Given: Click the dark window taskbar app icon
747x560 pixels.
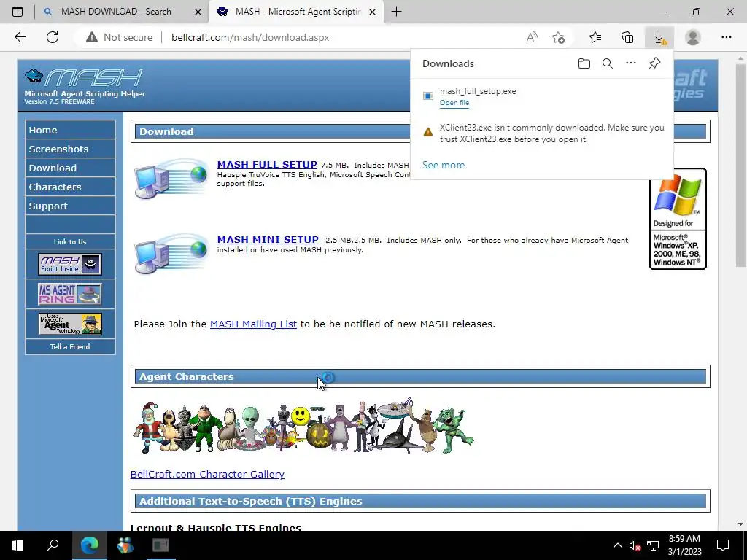Looking at the screenshot, I should click(160, 545).
